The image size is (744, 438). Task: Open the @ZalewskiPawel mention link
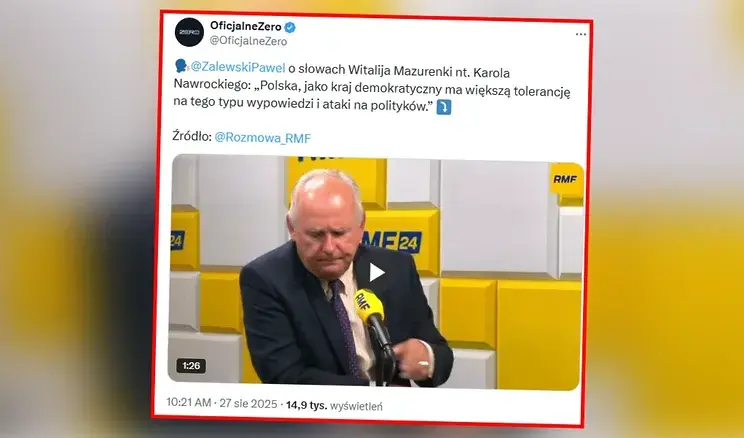pos(238,67)
